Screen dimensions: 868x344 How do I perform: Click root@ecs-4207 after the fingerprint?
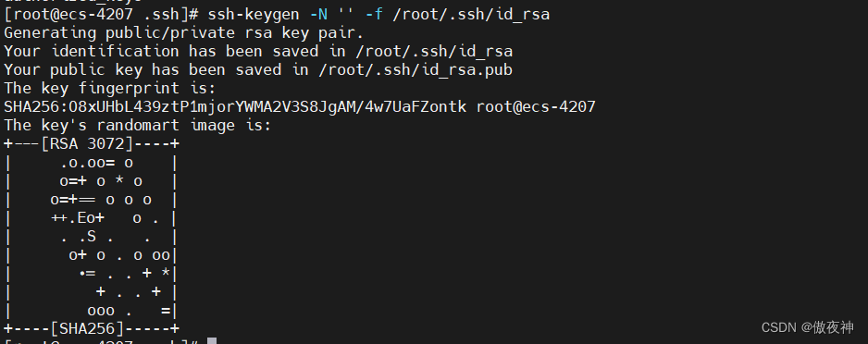tap(536, 106)
